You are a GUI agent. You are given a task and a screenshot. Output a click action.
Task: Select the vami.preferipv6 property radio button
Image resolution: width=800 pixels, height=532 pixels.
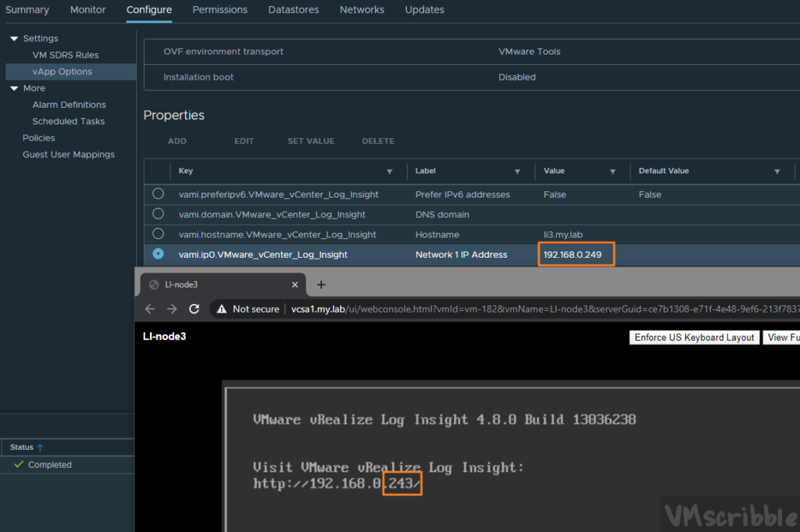pyautogui.click(x=159, y=194)
